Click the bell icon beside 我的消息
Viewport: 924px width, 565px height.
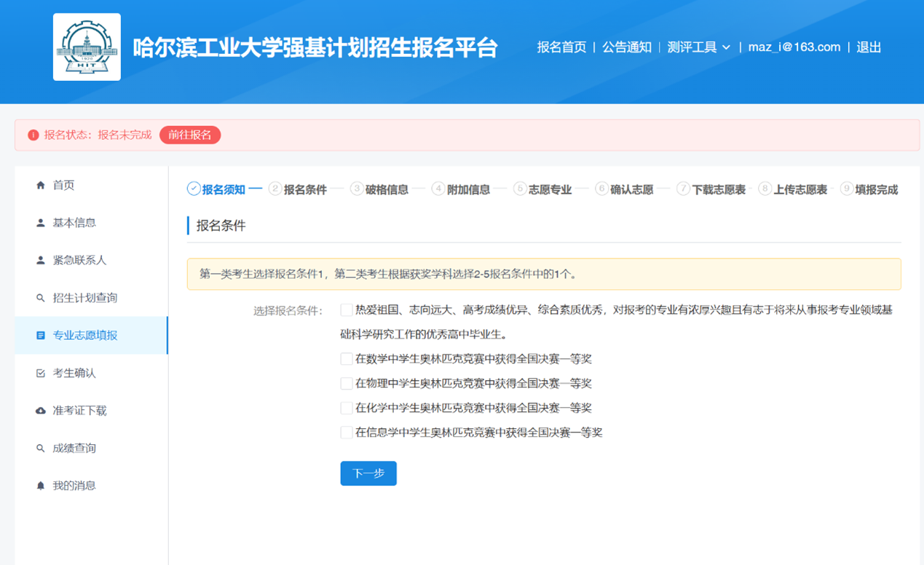point(41,486)
